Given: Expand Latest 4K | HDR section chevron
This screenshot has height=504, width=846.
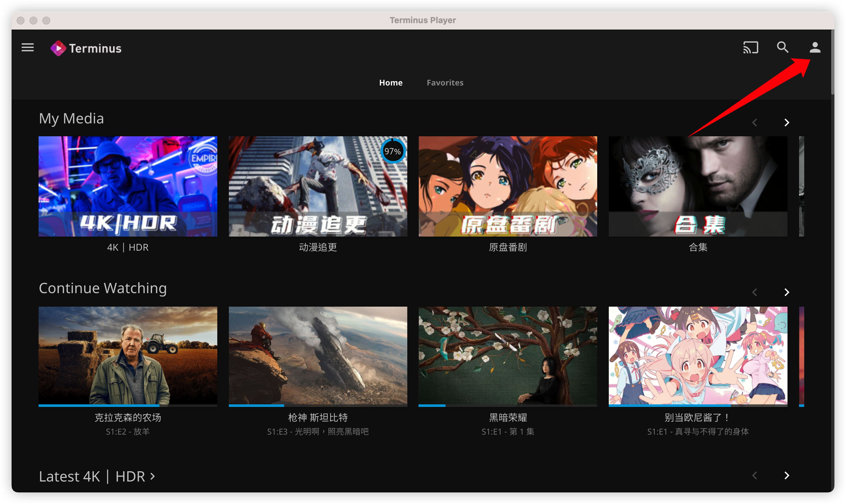Looking at the screenshot, I should (153, 476).
